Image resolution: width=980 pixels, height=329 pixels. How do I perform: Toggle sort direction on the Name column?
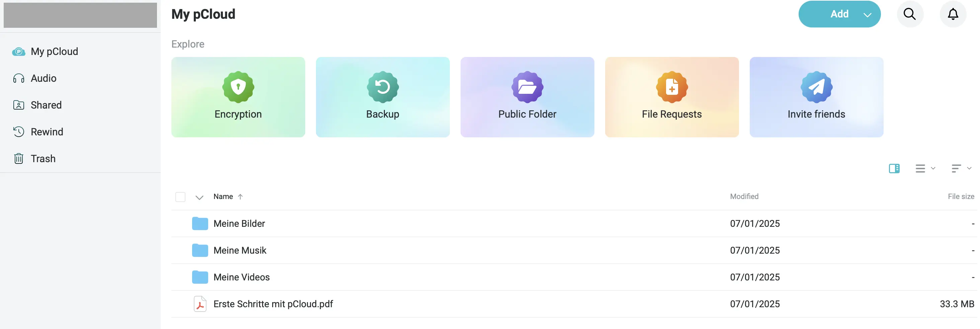point(241,197)
